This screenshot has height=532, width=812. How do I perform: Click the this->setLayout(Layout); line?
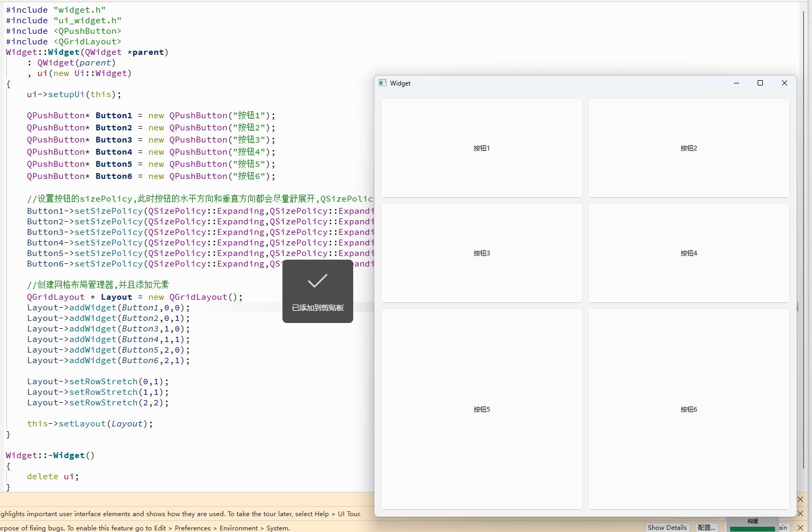tap(90, 423)
